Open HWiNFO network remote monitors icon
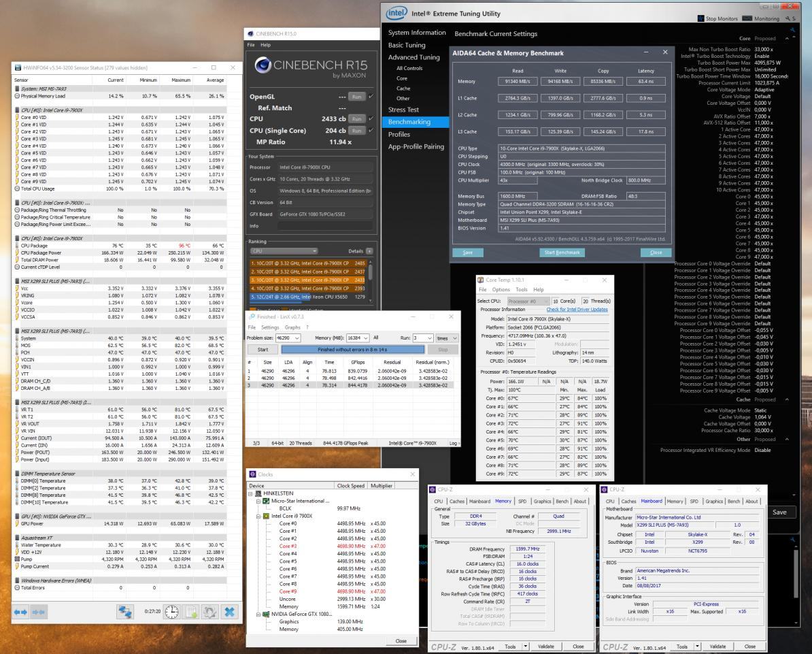The height and width of the screenshot is (654, 812). coord(125,612)
